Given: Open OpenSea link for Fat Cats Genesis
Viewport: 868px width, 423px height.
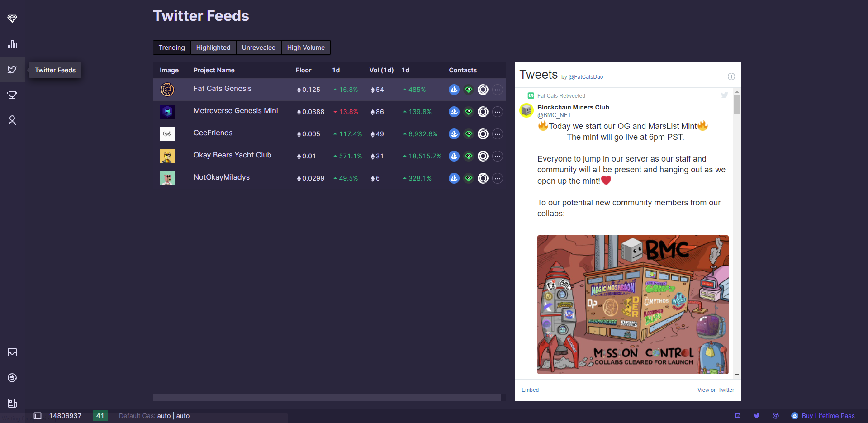Looking at the screenshot, I should point(454,90).
